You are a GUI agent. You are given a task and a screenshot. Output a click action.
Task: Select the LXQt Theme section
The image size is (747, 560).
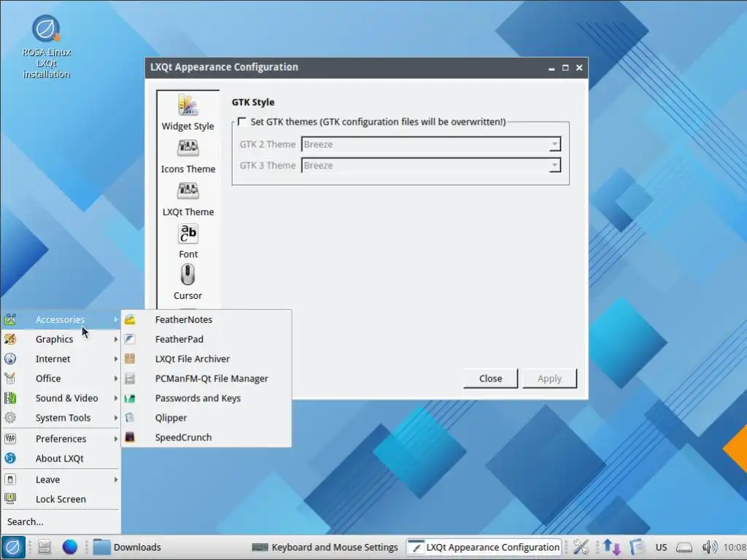tap(187, 199)
